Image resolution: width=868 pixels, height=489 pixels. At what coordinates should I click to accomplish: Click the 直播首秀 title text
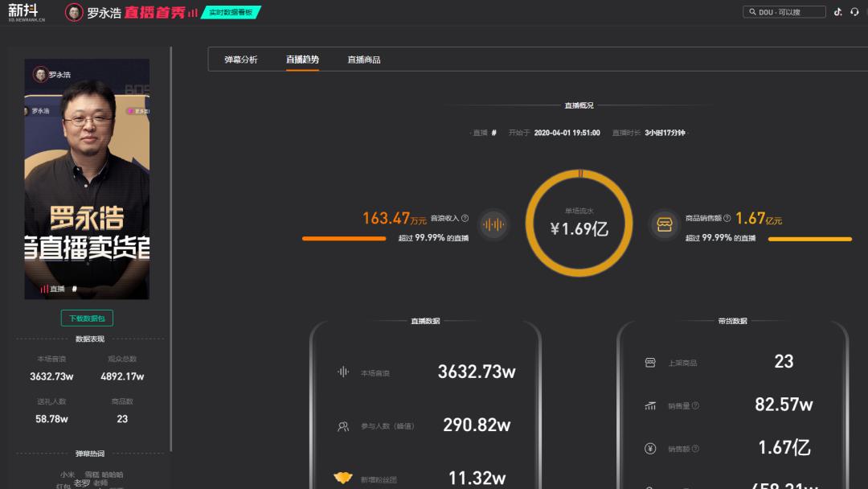(155, 12)
